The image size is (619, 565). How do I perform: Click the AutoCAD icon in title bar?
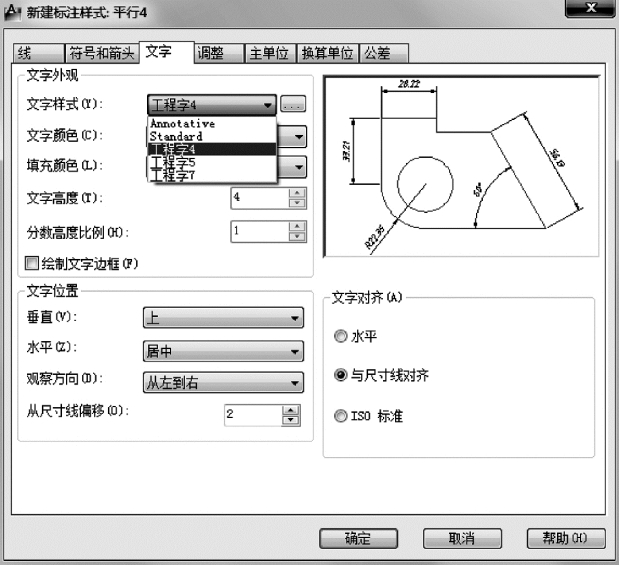pyautogui.click(x=12, y=11)
